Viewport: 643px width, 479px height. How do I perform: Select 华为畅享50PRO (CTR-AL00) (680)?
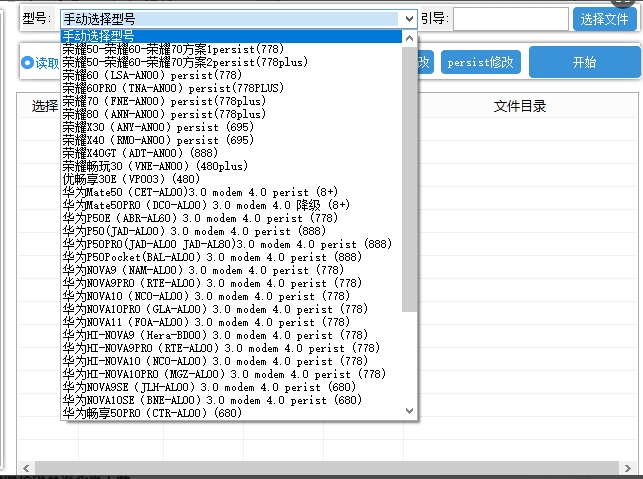(x=231, y=413)
